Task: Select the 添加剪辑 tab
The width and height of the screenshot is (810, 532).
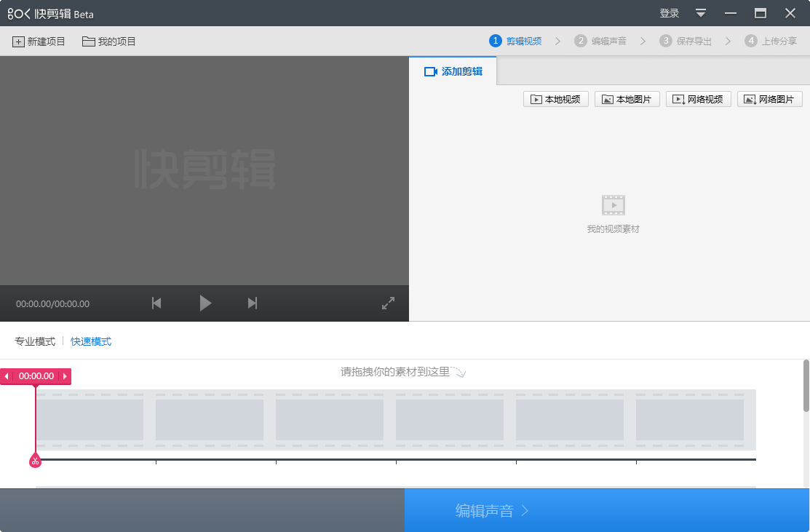Action: (x=453, y=71)
